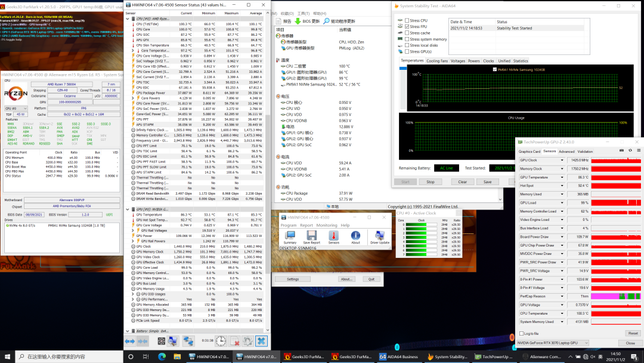Viewport: 644px width, 363px height.
Task: Open PerfCap Reason dropdown in GPU-Z
Action: pos(562,296)
